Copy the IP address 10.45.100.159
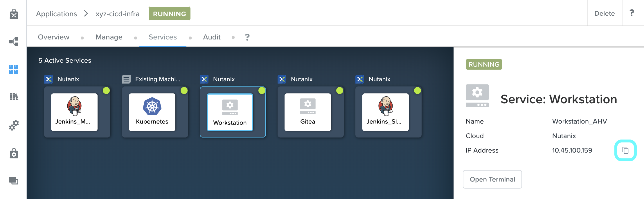The width and height of the screenshot is (644, 199). (625, 150)
